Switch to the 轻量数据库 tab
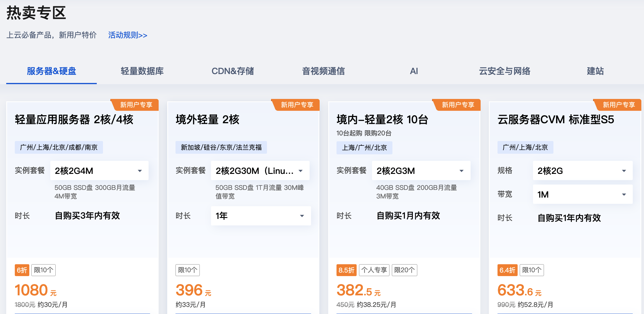The width and height of the screenshot is (644, 314). pos(142,71)
